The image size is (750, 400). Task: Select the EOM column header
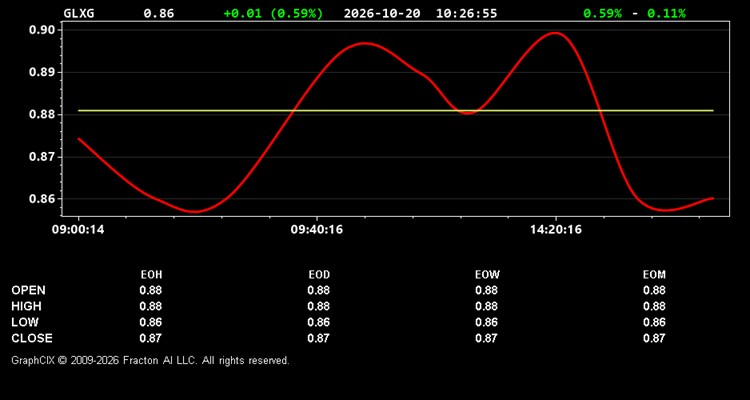(654, 275)
